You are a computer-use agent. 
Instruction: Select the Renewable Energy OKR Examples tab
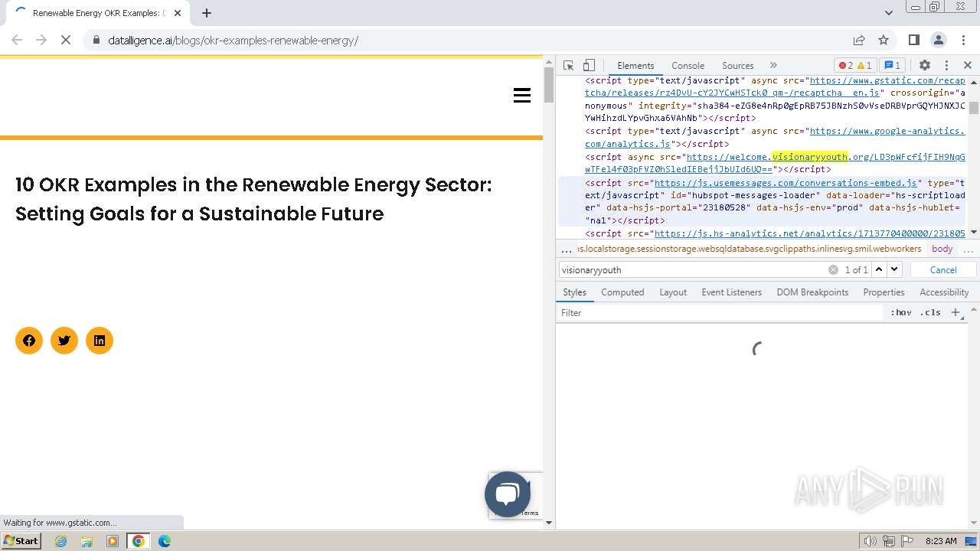97,13
